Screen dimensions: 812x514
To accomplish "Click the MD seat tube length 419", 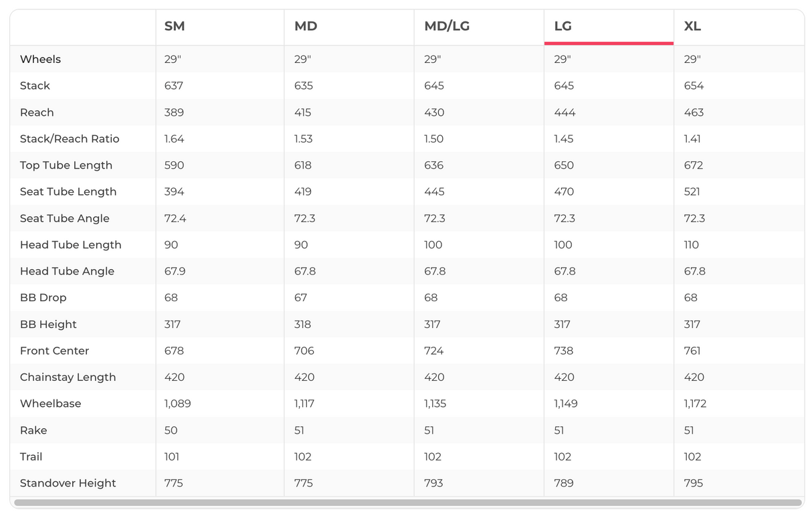I will click(303, 192).
